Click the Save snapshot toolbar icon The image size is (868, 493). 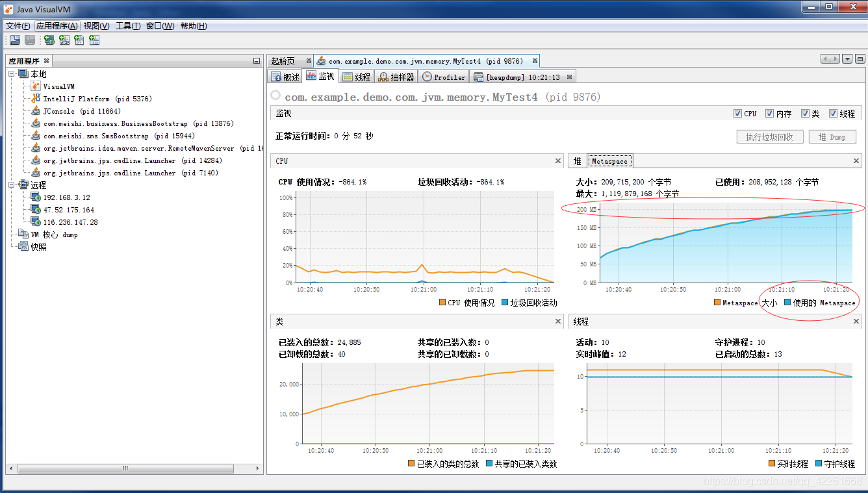pos(30,40)
